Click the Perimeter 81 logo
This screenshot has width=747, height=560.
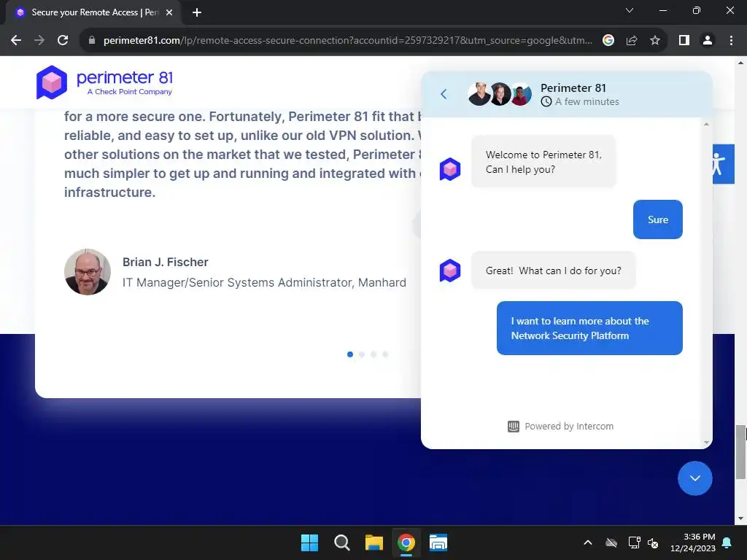pyautogui.click(x=104, y=82)
